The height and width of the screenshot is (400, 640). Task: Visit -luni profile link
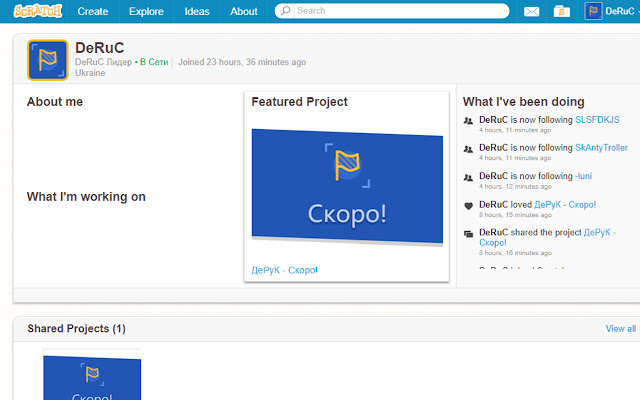(x=583, y=176)
